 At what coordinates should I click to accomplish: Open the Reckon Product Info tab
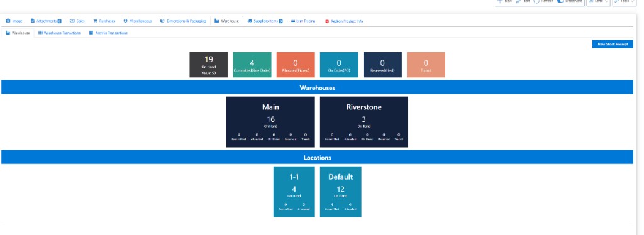(344, 21)
